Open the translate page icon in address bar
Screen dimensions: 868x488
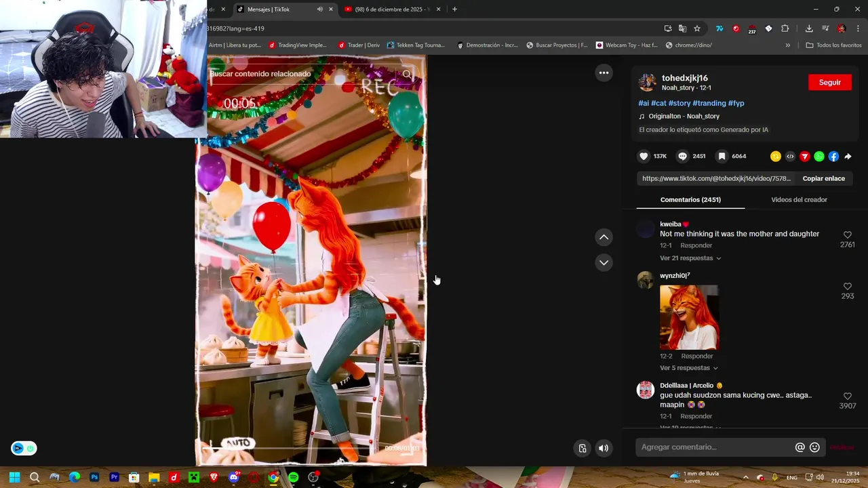(x=682, y=28)
